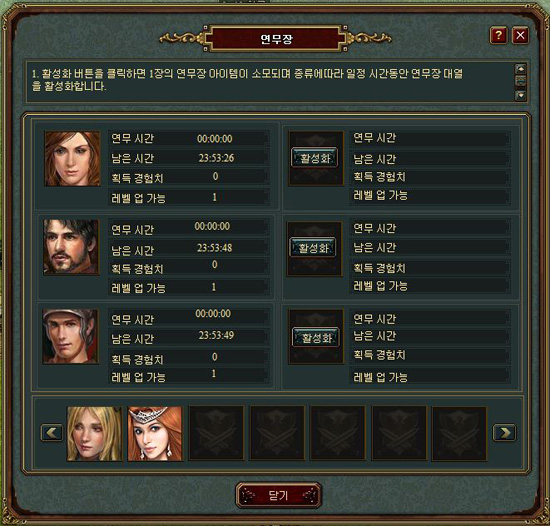Show next heroes with right arrow
The height and width of the screenshot is (526, 550).
[504, 432]
